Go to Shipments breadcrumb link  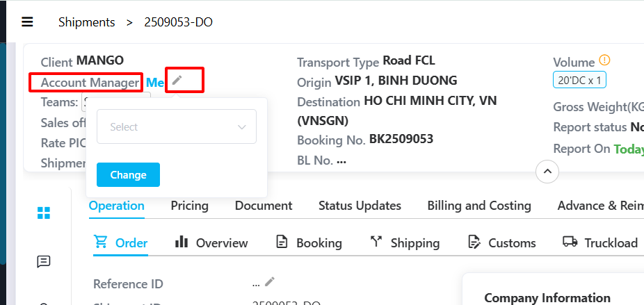(x=87, y=22)
